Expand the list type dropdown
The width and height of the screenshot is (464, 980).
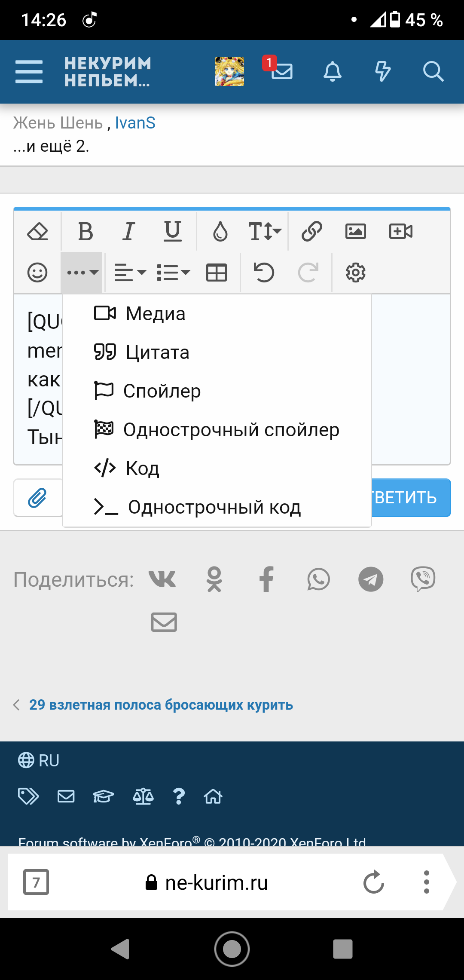coord(174,273)
